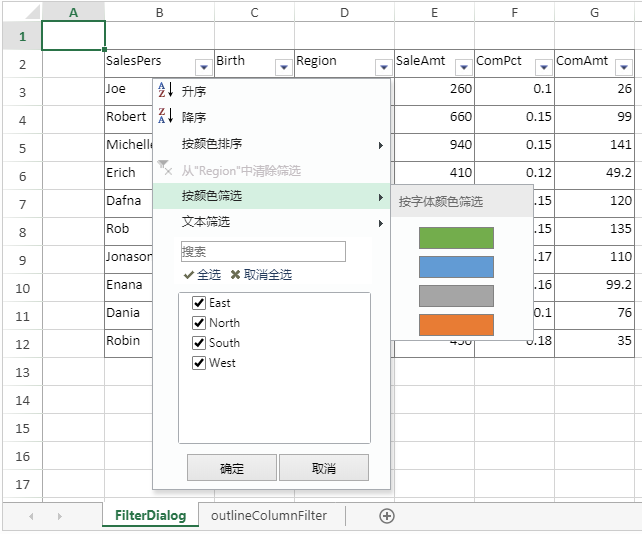Click the 搜索 search input field

263,251
